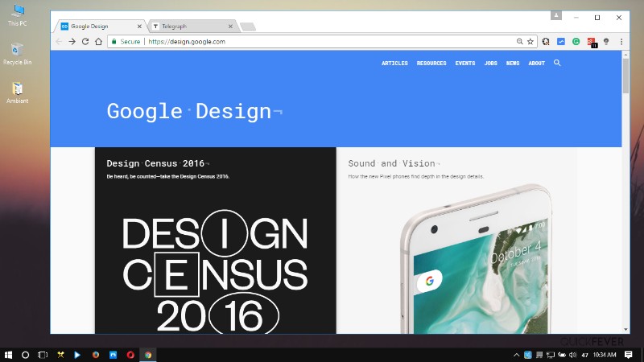Click the zoom magnifier in the address bar
644x362 pixels.
[x=519, y=42]
